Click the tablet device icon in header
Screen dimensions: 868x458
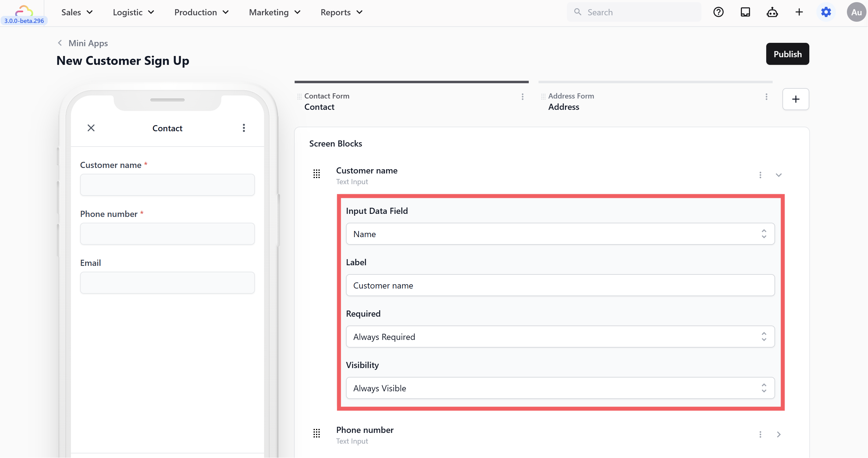(745, 12)
